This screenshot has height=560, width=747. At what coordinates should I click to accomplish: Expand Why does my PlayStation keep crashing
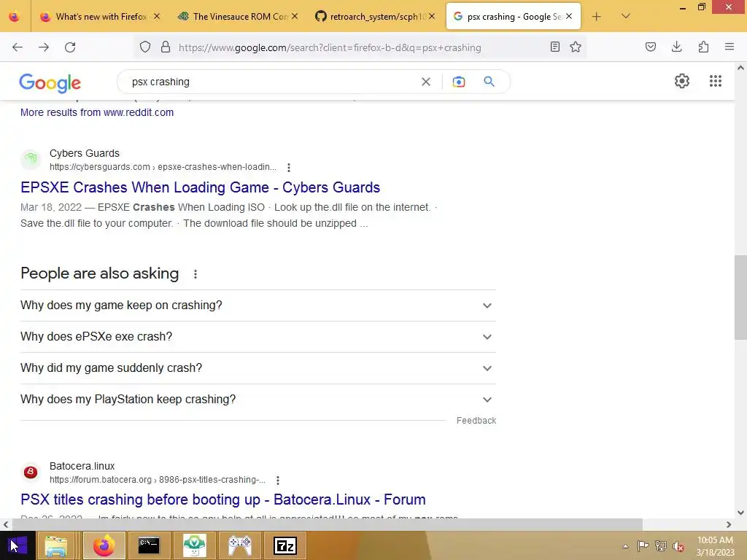258,400
